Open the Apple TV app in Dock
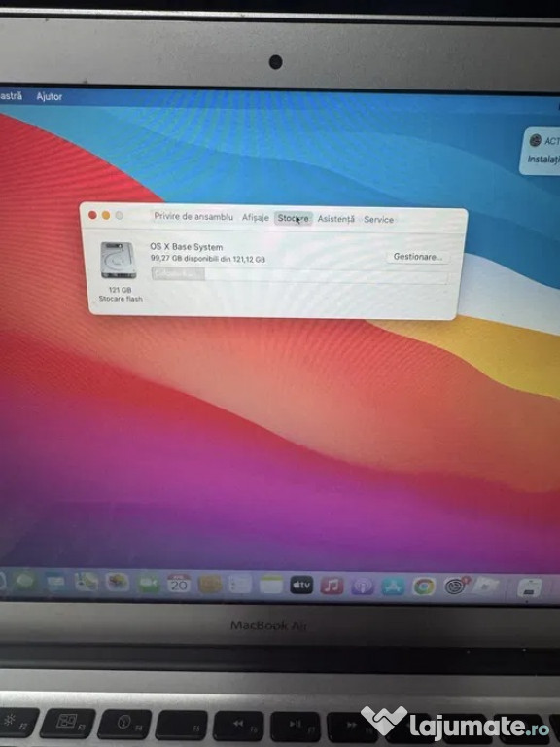Image resolution: width=560 pixels, height=747 pixels. pos(301,585)
